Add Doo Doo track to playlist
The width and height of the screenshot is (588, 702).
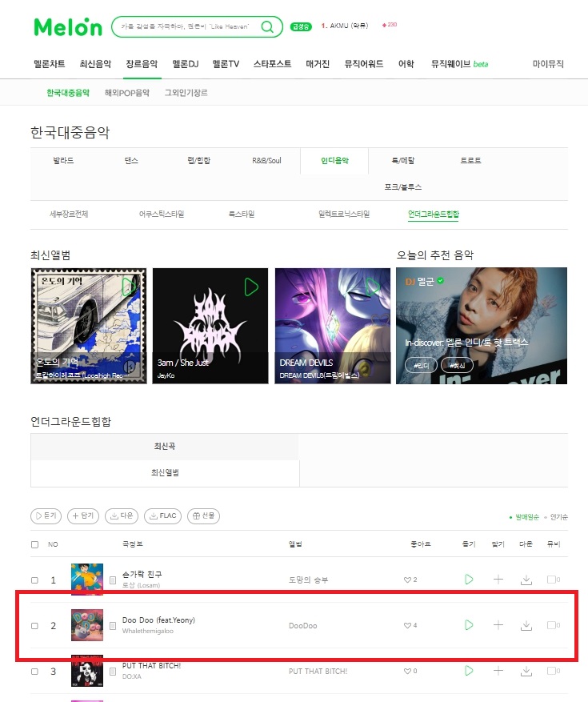tap(498, 625)
